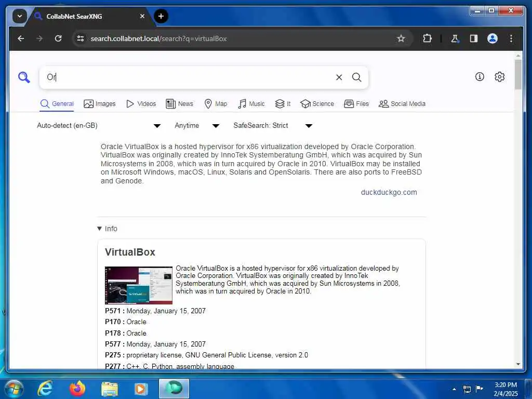Open the duckduckgo.com source link
This screenshot has height=399, width=532.
[389, 192]
